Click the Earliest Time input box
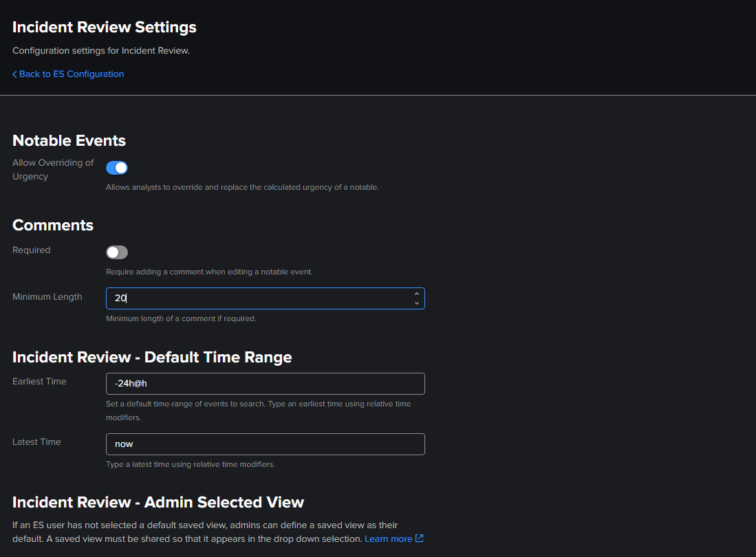This screenshot has width=756, height=557. [x=265, y=383]
